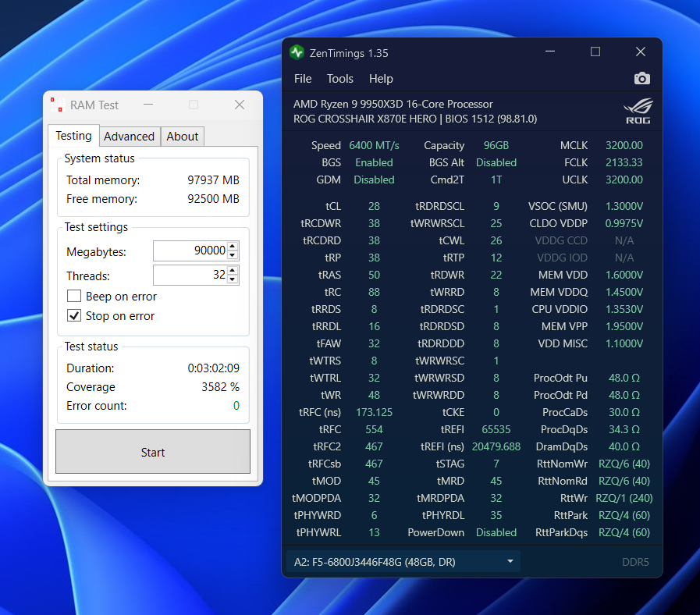Click the ZenTimings app icon in title bar

pyautogui.click(x=297, y=53)
